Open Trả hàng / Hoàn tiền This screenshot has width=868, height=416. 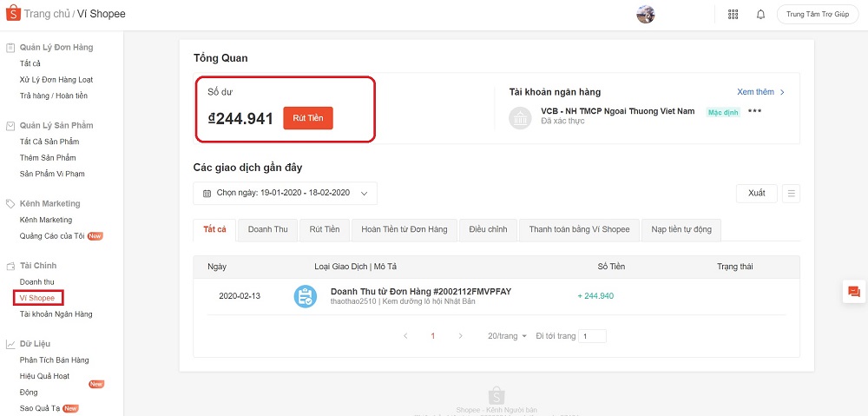(54, 96)
